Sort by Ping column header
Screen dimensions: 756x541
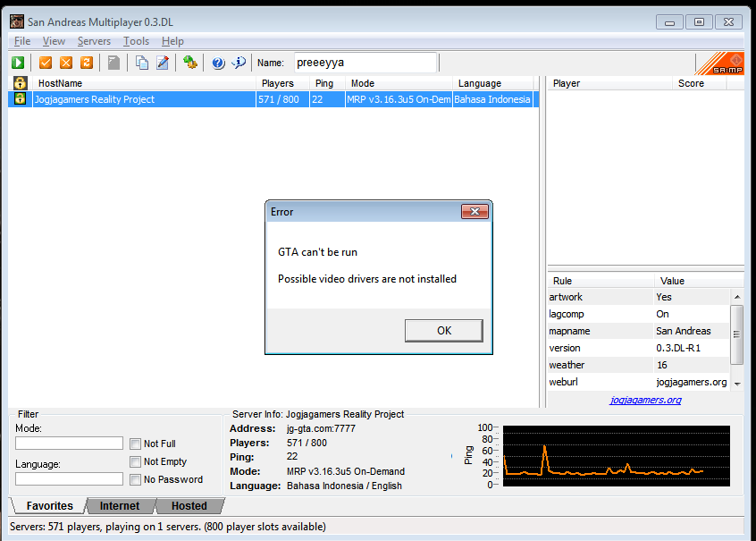coord(327,83)
